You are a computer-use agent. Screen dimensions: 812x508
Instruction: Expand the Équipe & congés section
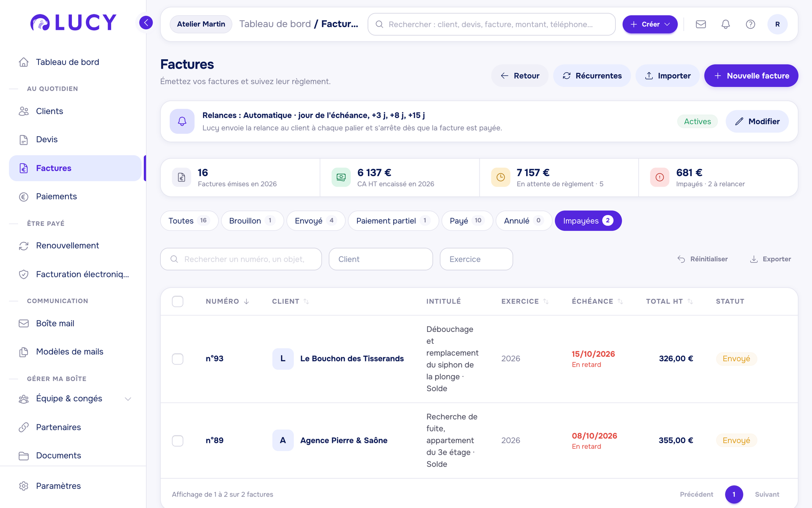click(75, 399)
